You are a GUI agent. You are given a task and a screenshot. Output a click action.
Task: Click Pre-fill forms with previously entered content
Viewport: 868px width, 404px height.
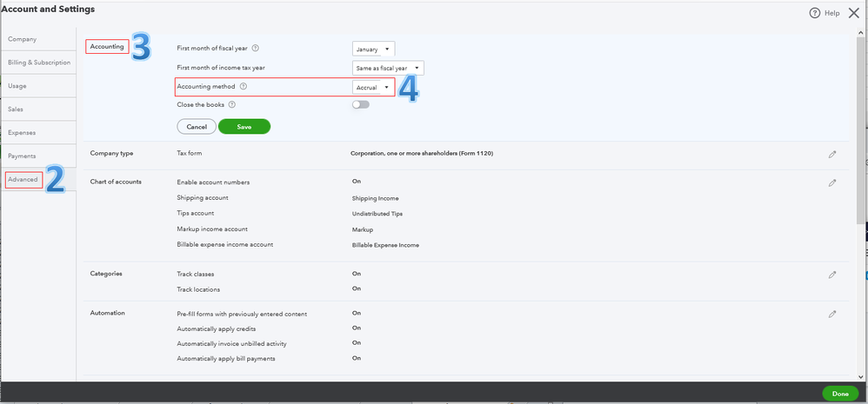[x=242, y=314]
